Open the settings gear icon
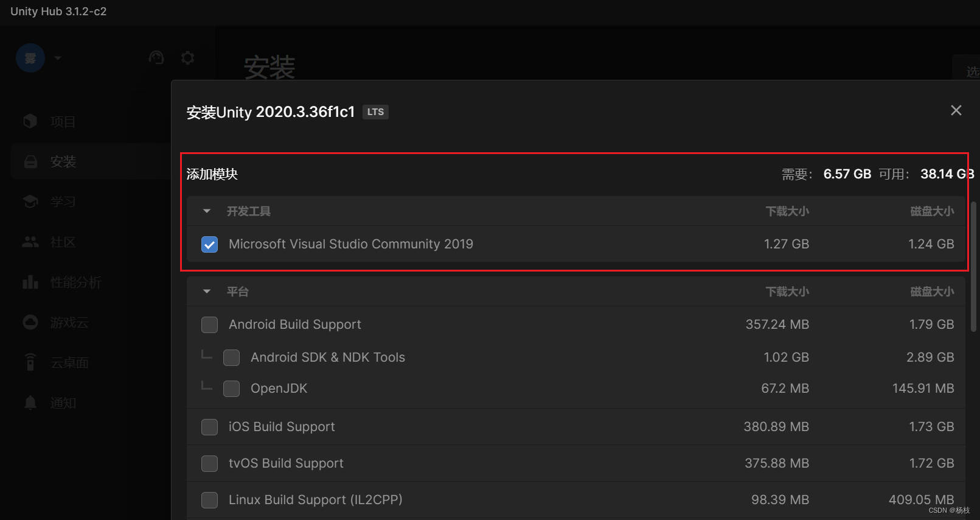980x520 pixels. (x=188, y=58)
